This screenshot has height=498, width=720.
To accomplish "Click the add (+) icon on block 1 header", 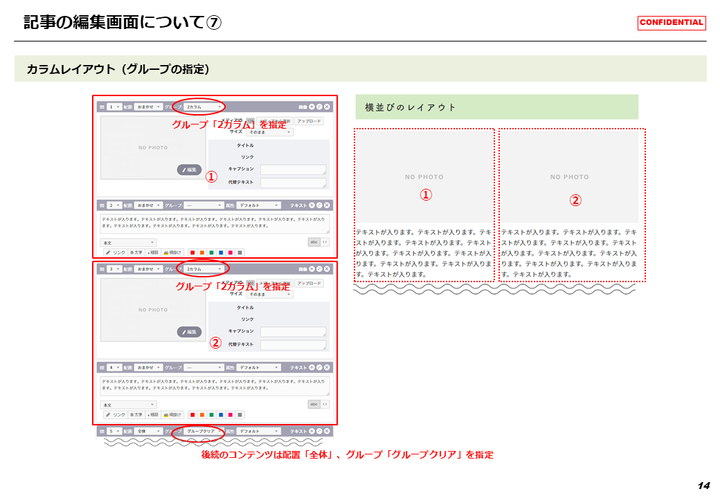I will (x=312, y=106).
